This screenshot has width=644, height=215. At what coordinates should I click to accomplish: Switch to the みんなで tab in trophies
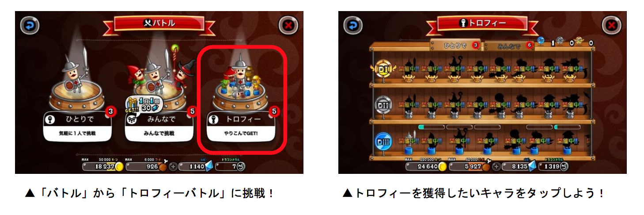point(508,46)
